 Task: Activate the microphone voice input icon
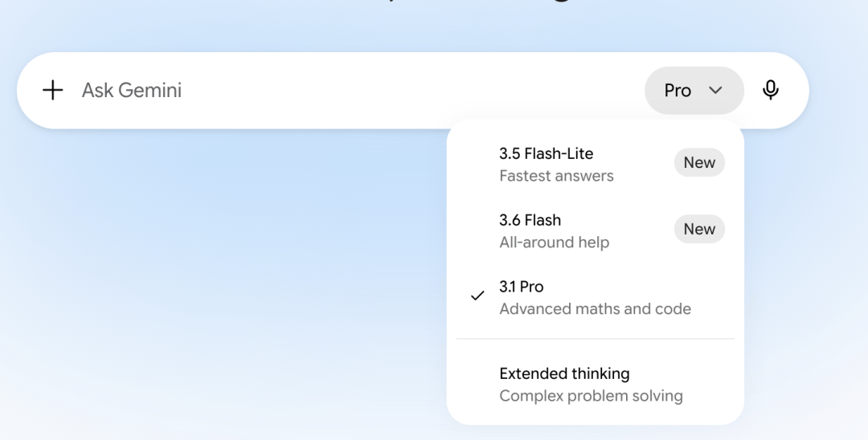click(771, 90)
